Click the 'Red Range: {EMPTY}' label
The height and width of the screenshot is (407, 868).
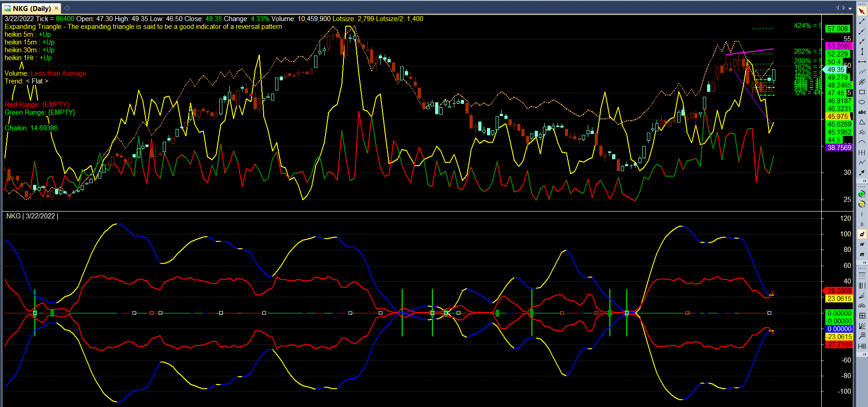[37, 105]
